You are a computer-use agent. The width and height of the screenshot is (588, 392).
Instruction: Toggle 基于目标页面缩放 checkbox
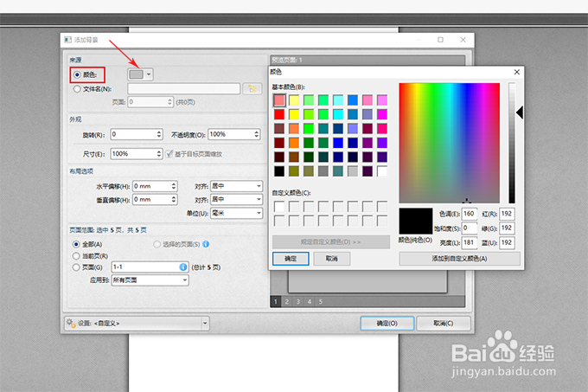coord(169,154)
